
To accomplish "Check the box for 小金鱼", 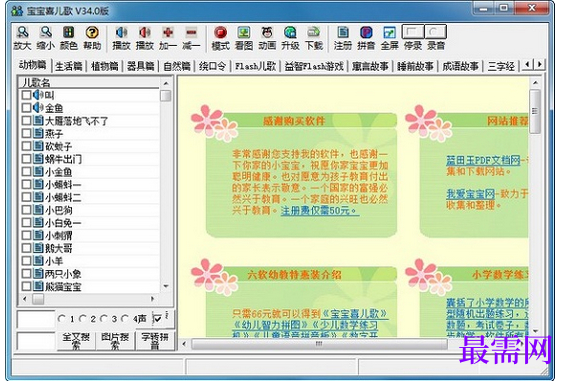I will coord(26,172).
